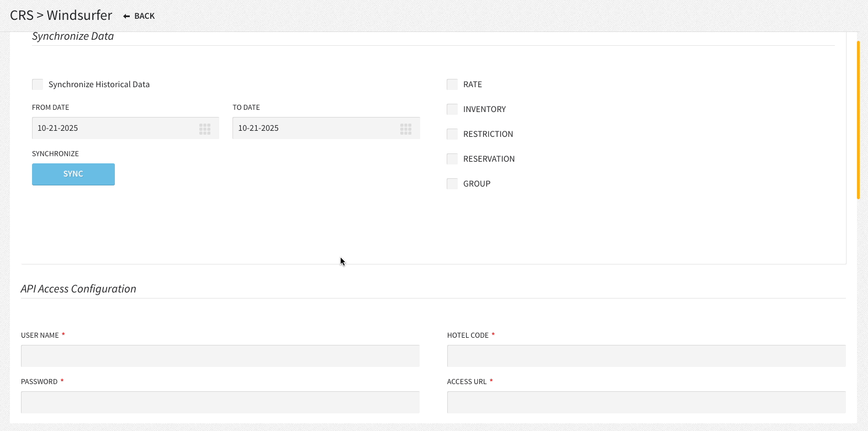Click the Access URL input field

coord(647,402)
